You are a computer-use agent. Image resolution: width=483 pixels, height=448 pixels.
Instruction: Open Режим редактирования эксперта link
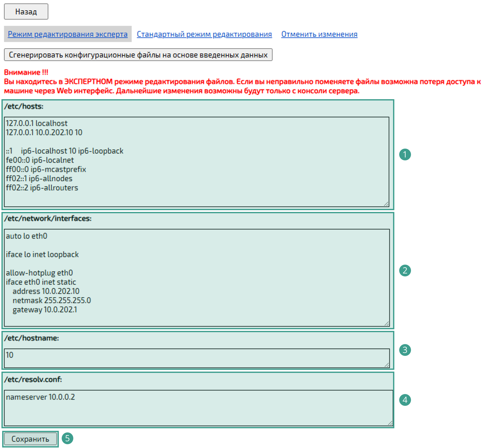[x=68, y=34]
